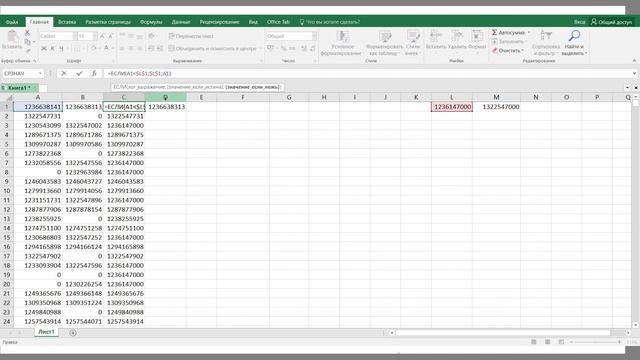Switch to Разметка страницы tab
640x360 pixels.
click(x=108, y=22)
